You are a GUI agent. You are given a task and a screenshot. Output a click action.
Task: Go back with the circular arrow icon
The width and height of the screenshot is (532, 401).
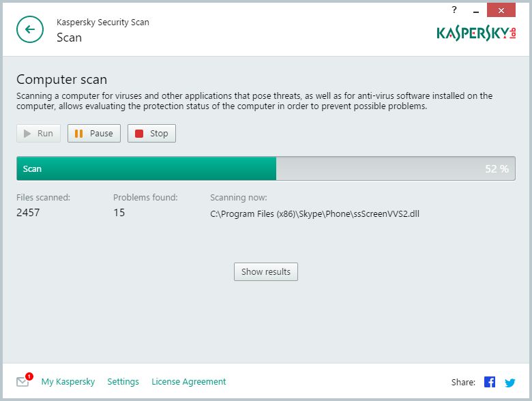30,29
